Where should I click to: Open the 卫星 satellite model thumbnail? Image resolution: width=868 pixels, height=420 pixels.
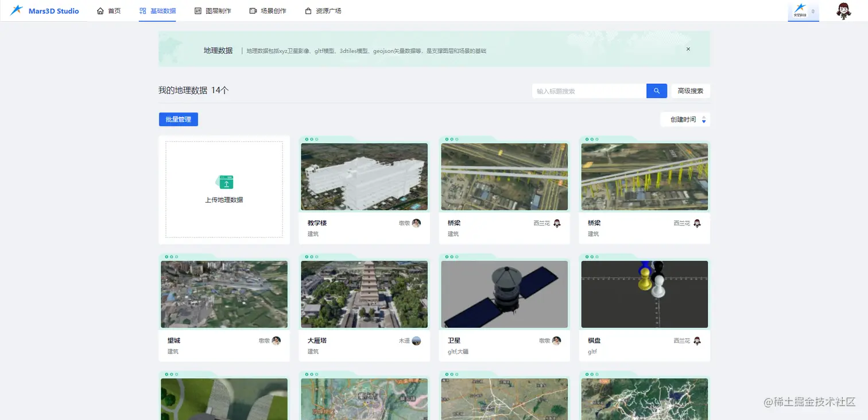click(x=505, y=294)
